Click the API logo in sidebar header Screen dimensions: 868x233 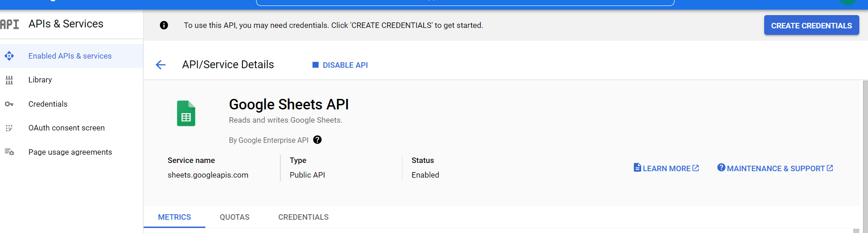click(x=10, y=24)
